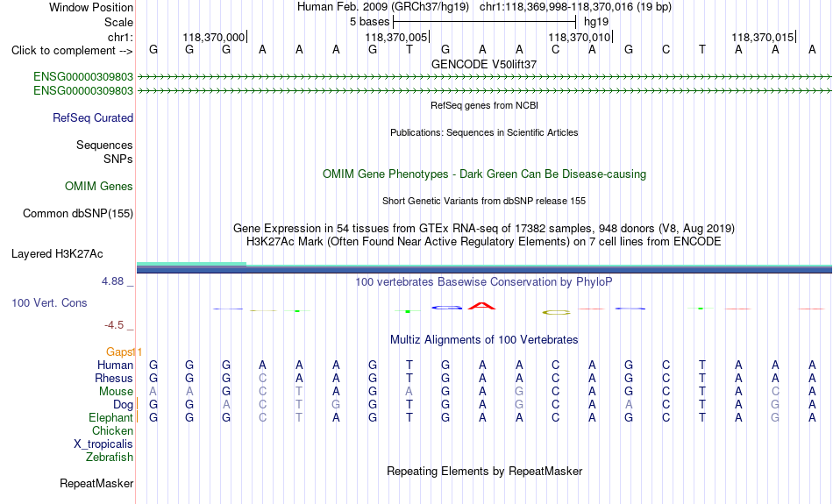
Task: Click the OMIM Gene Phenotypes green title
Action: pos(484,174)
